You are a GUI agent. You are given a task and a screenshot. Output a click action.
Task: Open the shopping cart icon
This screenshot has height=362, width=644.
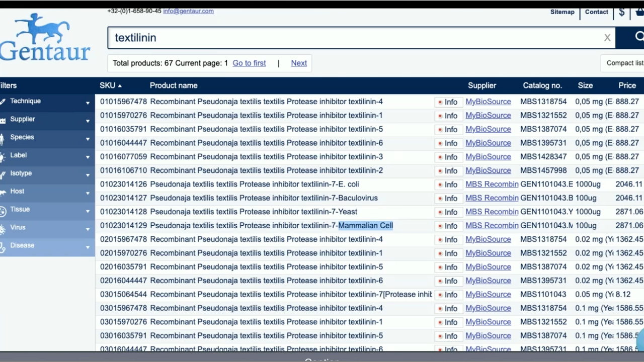tap(639, 12)
